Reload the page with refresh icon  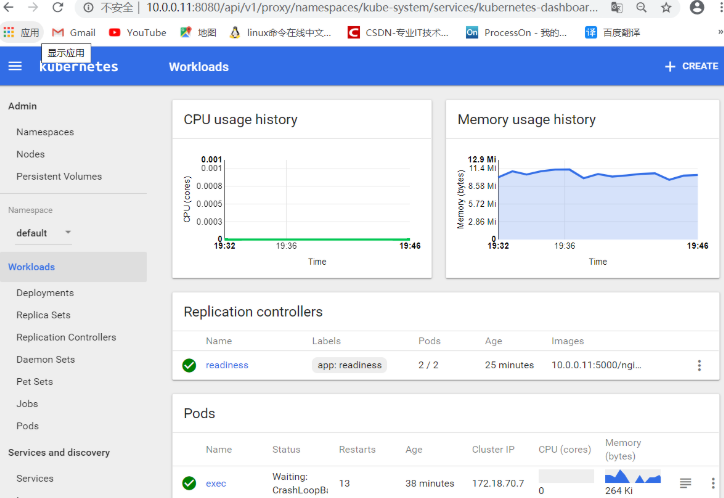(x=58, y=7)
